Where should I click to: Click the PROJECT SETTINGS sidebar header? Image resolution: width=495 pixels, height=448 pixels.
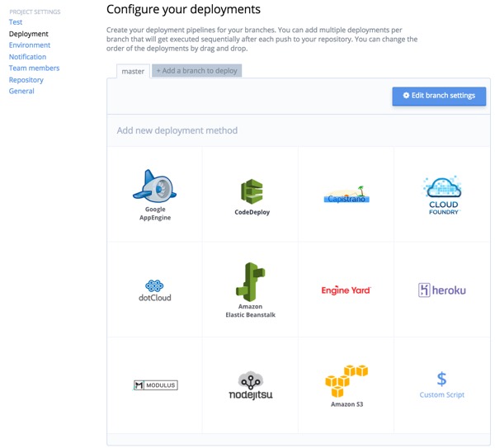point(35,12)
